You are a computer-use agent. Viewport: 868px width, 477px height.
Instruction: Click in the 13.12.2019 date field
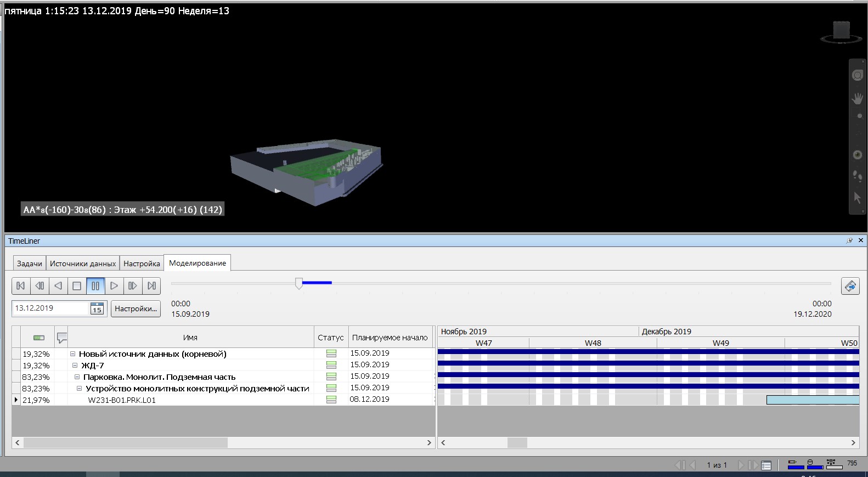coord(50,308)
